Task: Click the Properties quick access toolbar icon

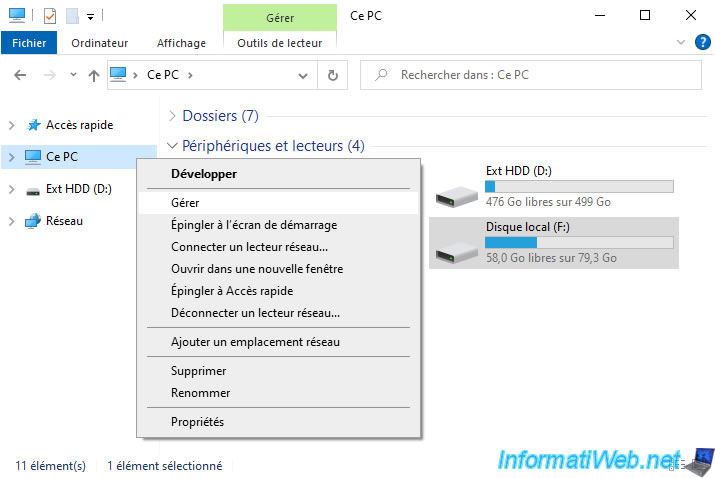Action: [x=50, y=16]
